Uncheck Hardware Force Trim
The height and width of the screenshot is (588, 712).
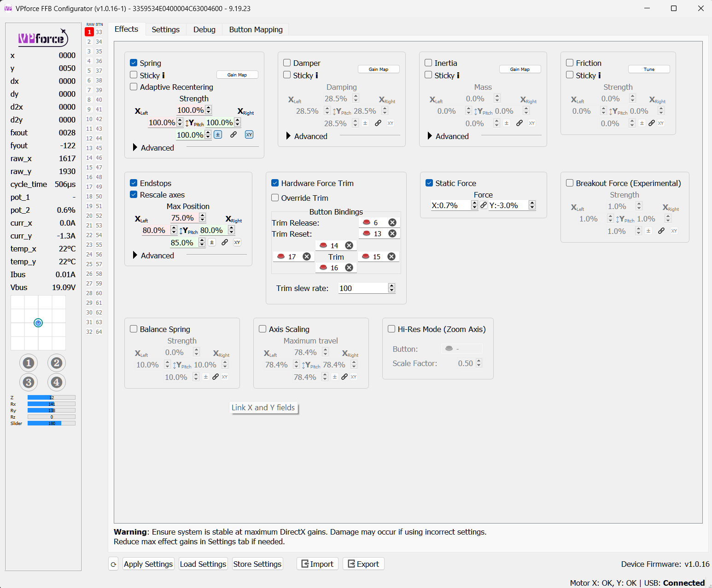pyautogui.click(x=275, y=183)
